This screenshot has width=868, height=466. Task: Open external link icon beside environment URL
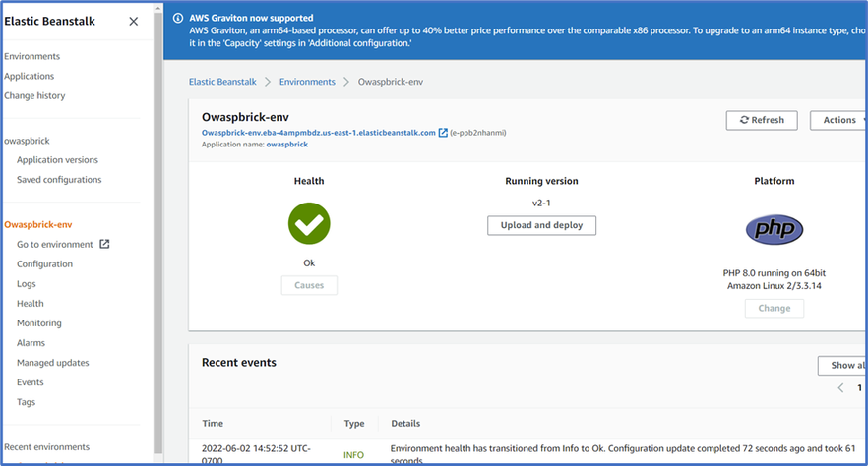point(443,133)
